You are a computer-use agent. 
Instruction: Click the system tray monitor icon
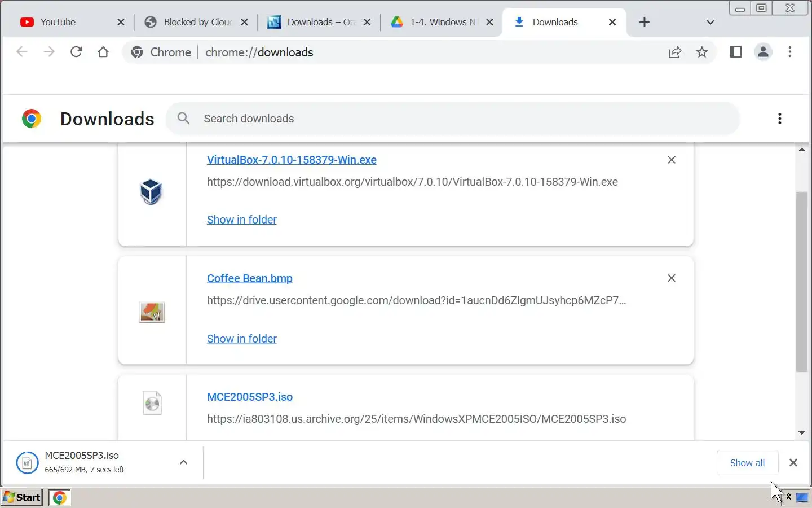click(x=801, y=497)
